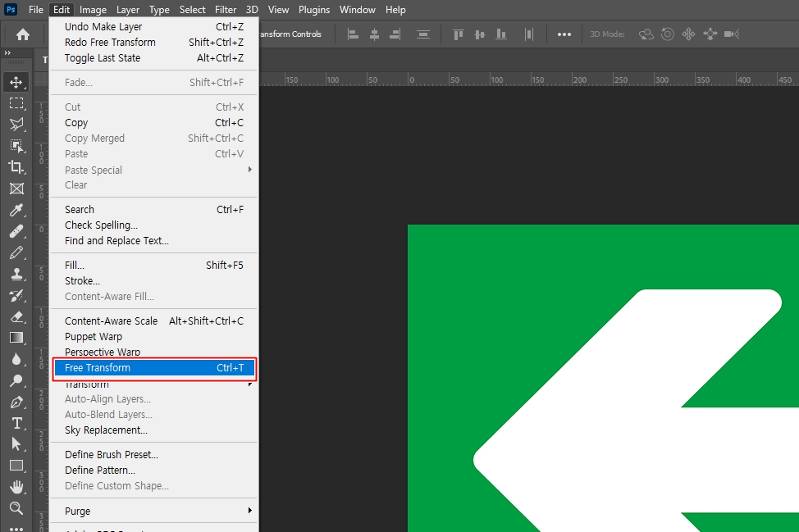
Task: Choose Free Transform from Edit menu
Action: point(154,367)
